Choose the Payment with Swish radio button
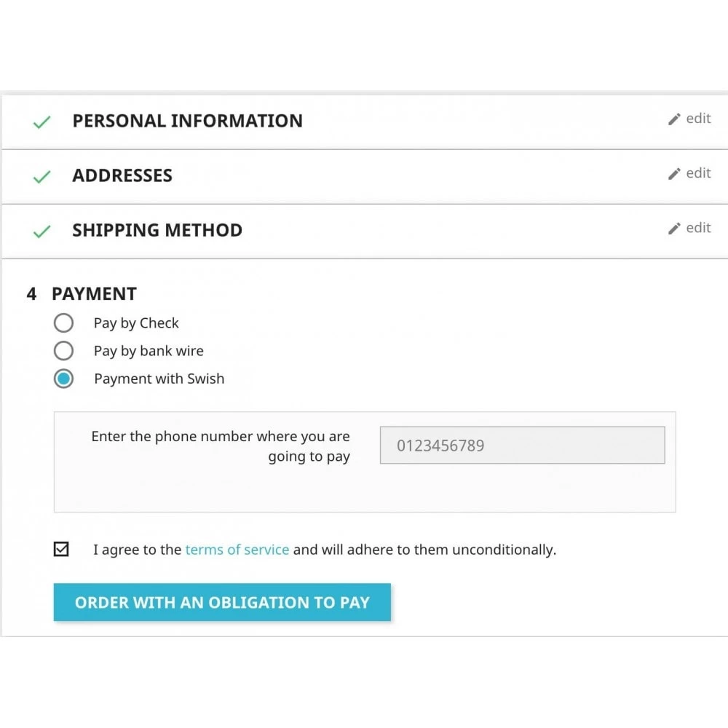 click(x=63, y=379)
